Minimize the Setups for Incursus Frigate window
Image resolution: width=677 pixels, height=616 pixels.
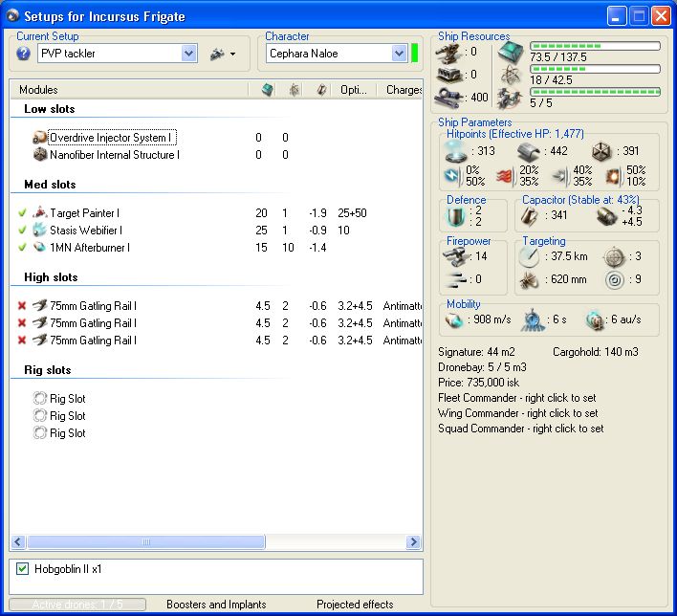tap(617, 16)
